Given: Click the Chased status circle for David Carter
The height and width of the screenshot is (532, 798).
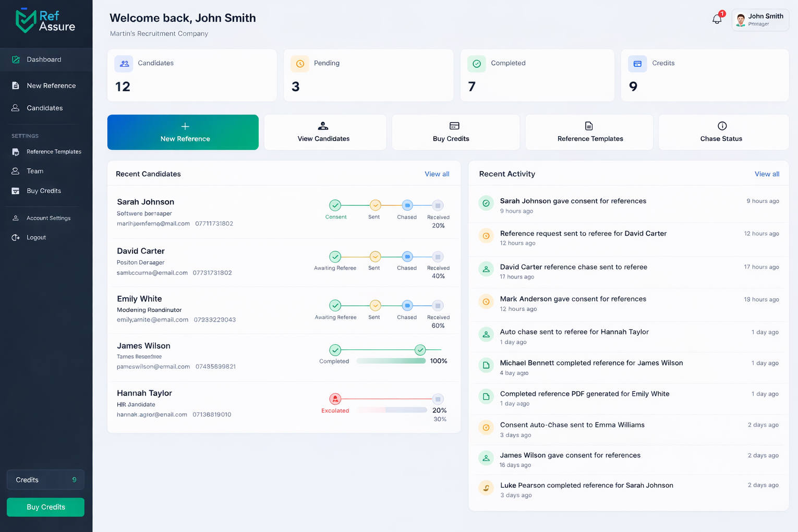Looking at the screenshot, I should pyautogui.click(x=407, y=257).
